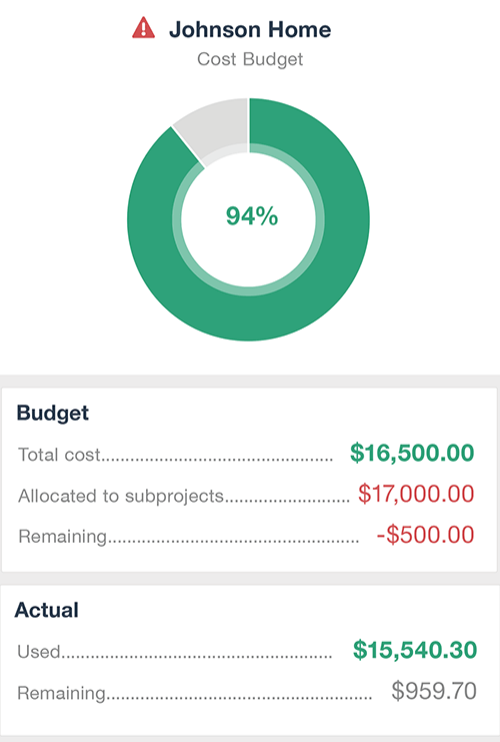Click the $15,540.30 used amount
The height and width of the screenshot is (742, 500).
(415, 650)
